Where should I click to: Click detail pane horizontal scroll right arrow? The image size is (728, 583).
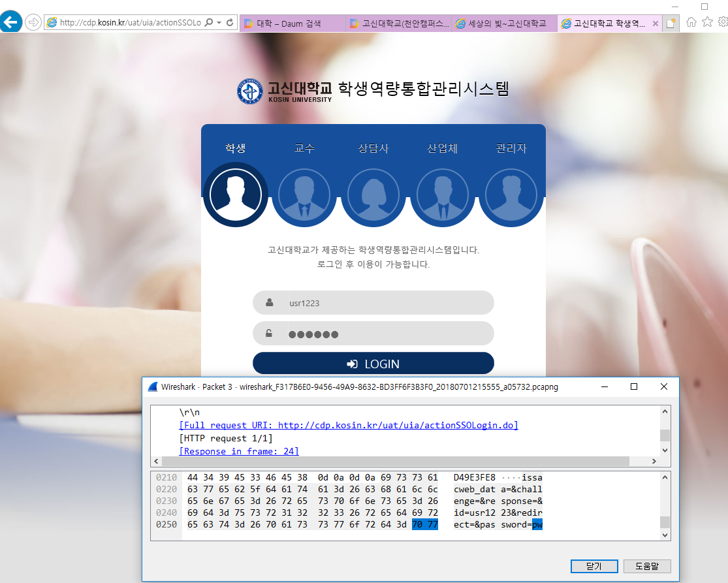pyautogui.click(x=654, y=462)
